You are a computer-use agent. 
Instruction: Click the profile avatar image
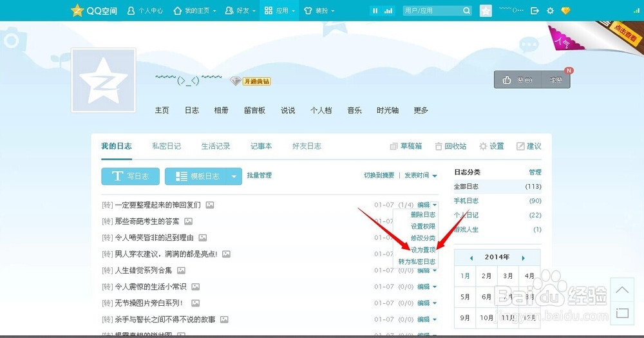(x=103, y=80)
